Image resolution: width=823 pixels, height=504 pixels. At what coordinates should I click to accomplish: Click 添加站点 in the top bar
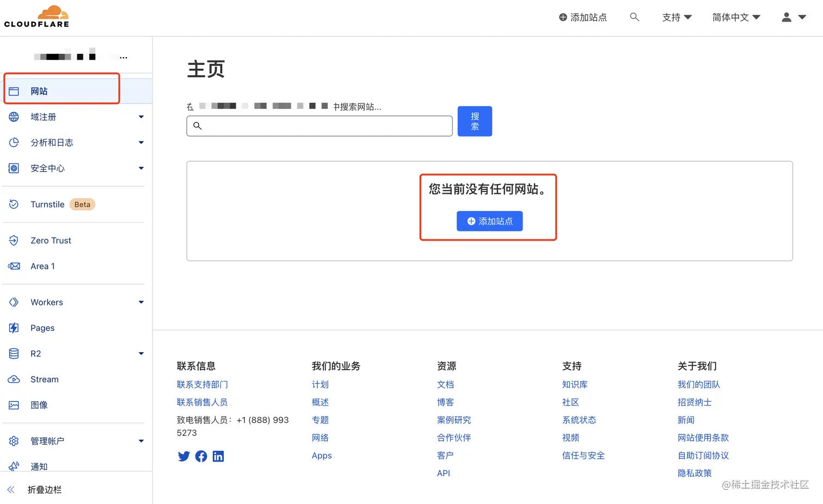pyautogui.click(x=583, y=17)
